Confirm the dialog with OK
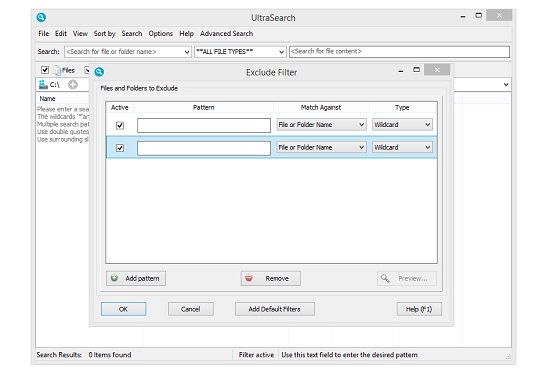 tap(123, 309)
